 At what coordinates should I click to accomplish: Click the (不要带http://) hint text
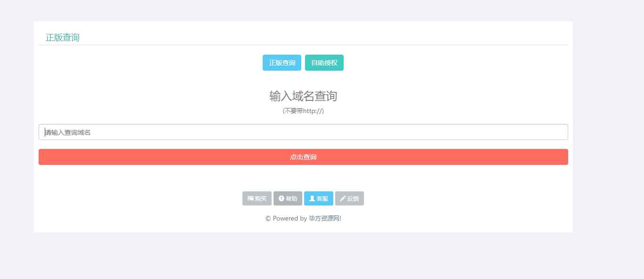303,111
